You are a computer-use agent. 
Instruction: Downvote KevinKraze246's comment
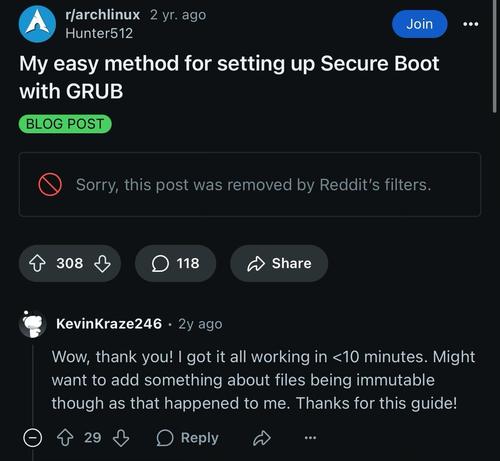tap(121, 438)
